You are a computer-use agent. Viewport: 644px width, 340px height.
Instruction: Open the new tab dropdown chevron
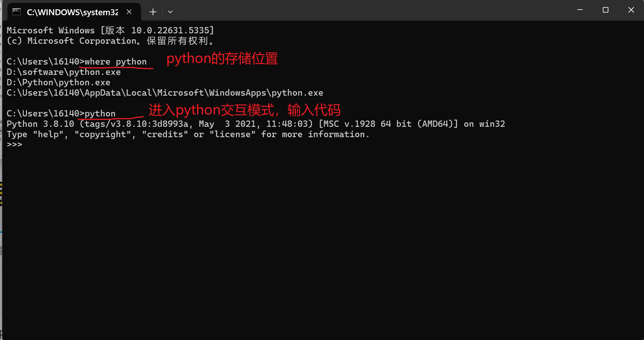[x=170, y=11]
